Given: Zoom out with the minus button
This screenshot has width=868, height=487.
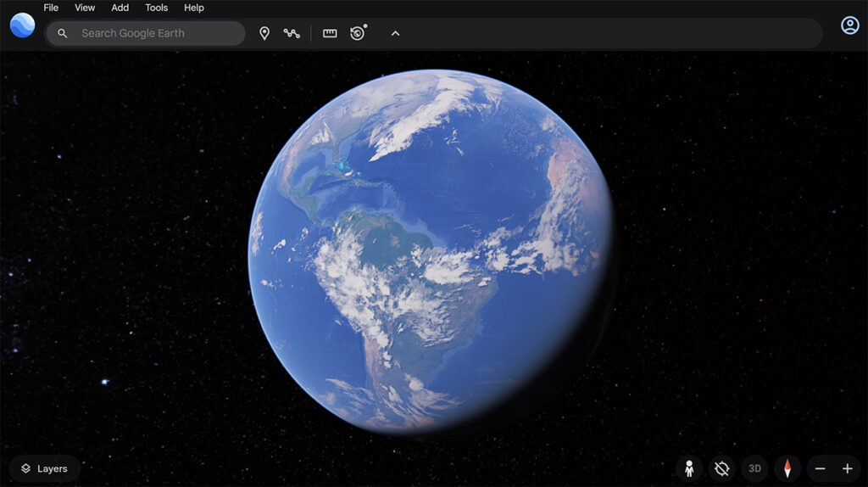Looking at the screenshot, I should pos(821,468).
